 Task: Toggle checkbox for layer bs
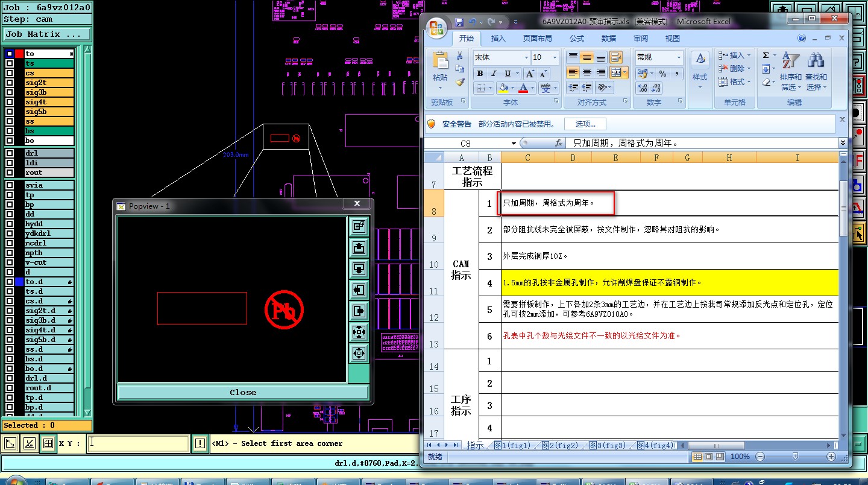pyautogui.click(x=10, y=131)
